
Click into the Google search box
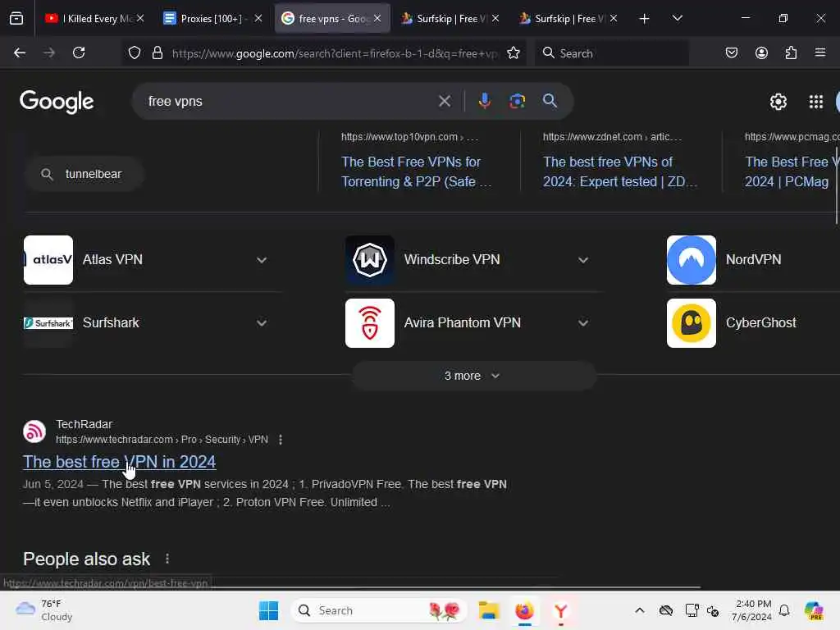(x=290, y=101)
